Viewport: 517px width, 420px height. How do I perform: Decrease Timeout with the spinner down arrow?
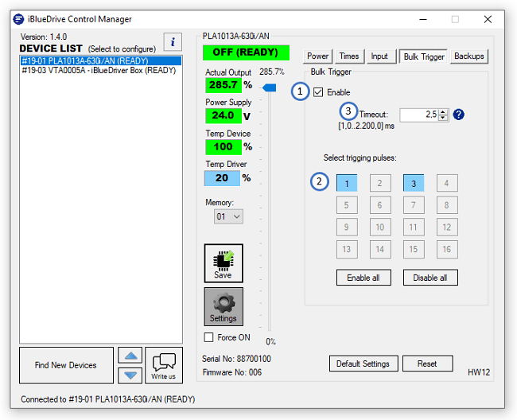[443, 118]
